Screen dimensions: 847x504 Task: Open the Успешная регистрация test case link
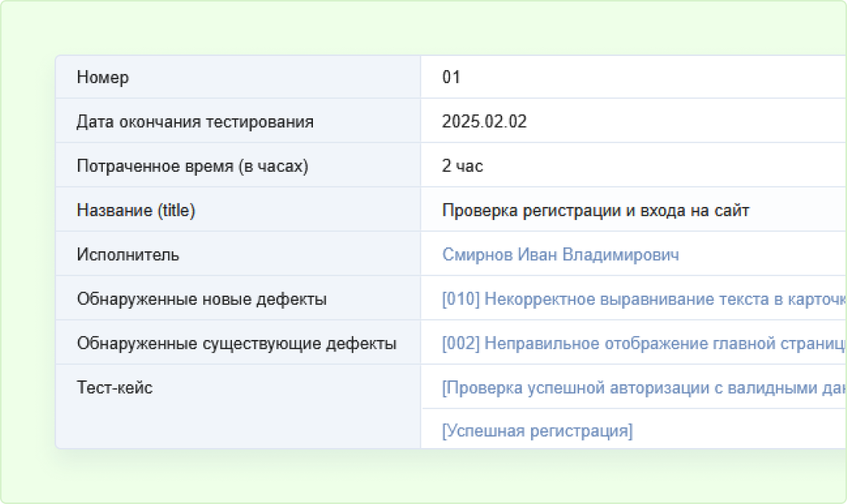point(537,431)
